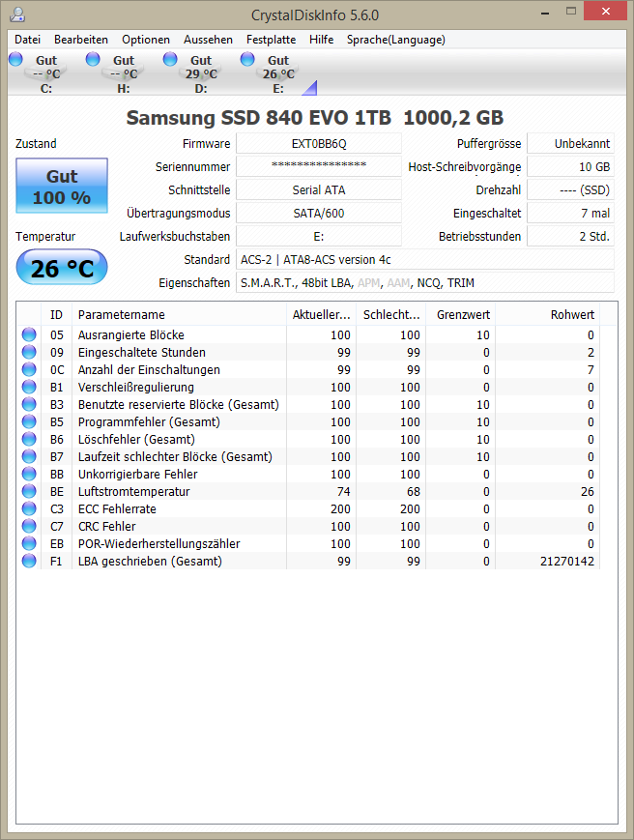The image size is (634, 840).
Task: Click the Gut label above drive H:
Action: pyautogui.click(x=124, y=61)
